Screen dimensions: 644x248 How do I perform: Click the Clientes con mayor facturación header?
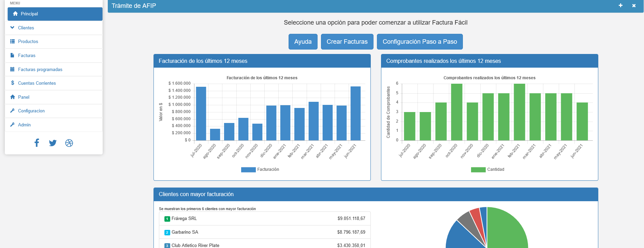[x=376, y=194]
